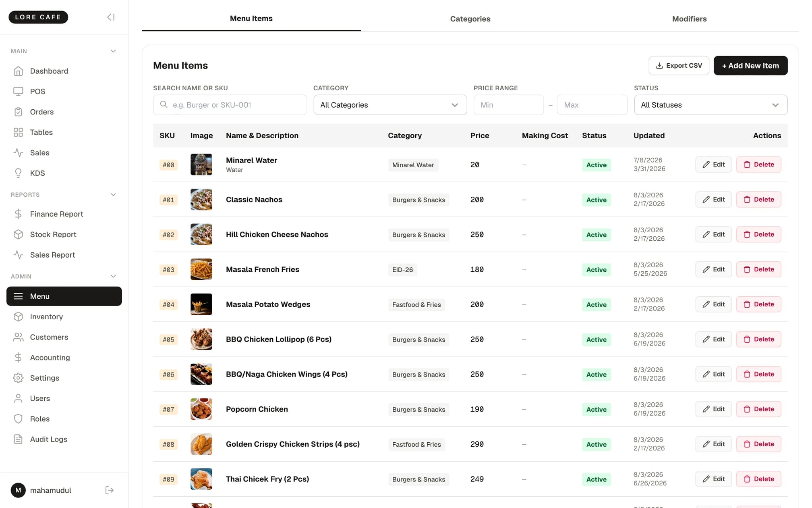Click the Min price input
The image size is (812, 508).
pos(508,105)
